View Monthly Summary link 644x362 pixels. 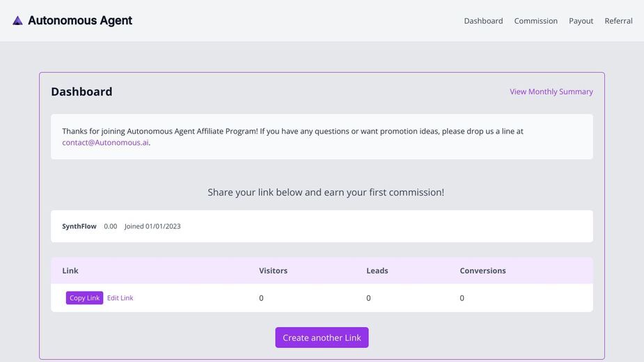pos(551,92)
